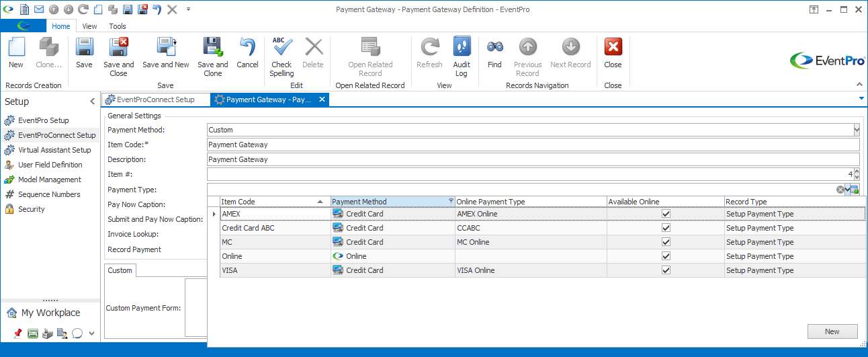
Task: Decrease the Item # stepper value
Action: (x=857, y=177)
